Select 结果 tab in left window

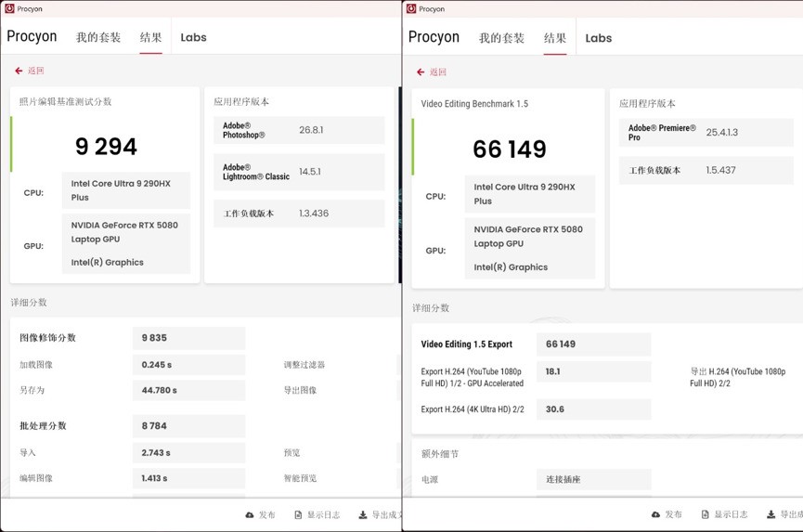coord(150,37)
